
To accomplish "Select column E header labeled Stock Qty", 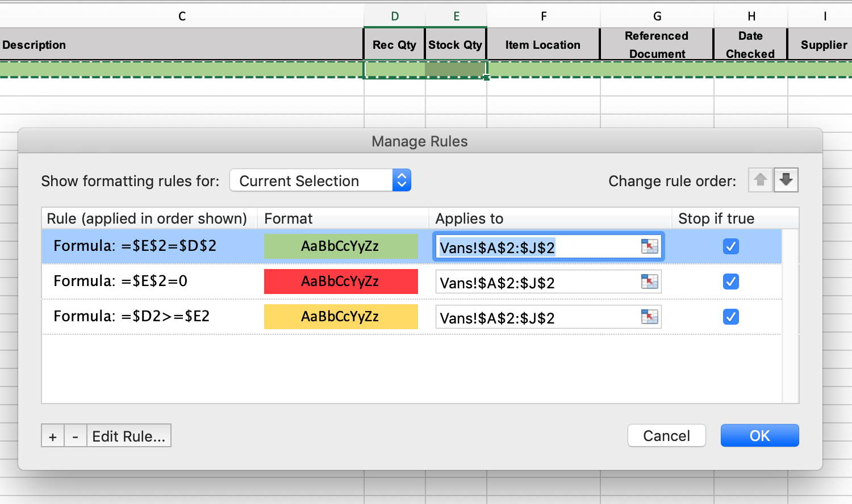I will tap(456, 16).
